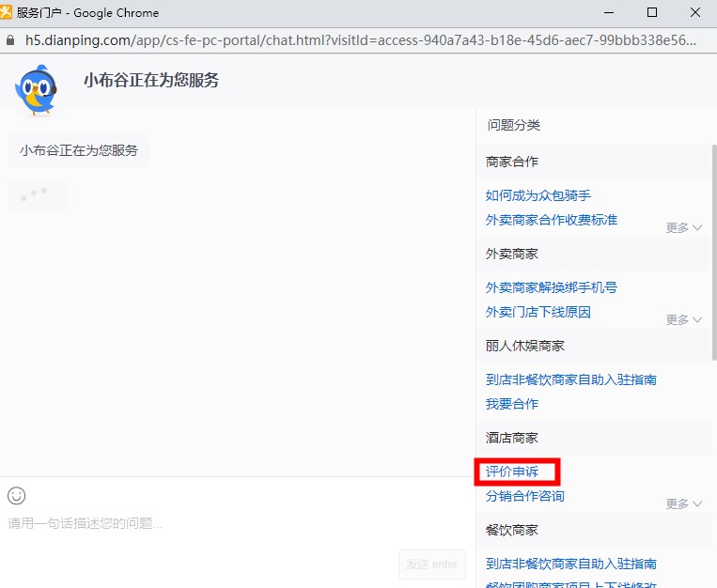Choose 外卖门店下线原因 link

[x=538, y=312]
